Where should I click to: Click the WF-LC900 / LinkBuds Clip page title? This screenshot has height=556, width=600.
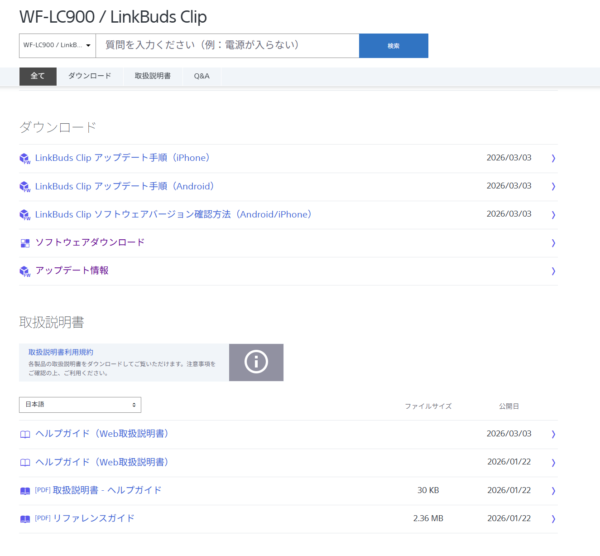[113, 17]
